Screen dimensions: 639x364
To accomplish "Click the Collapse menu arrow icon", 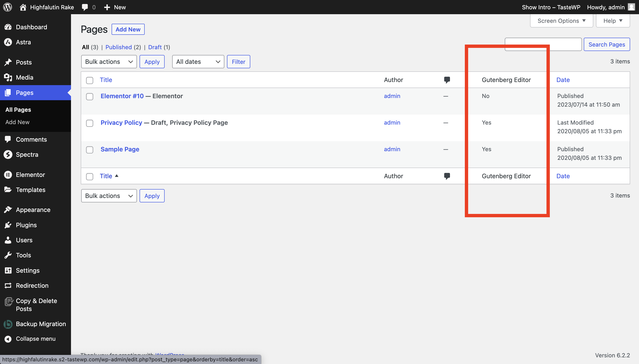I will pyautogui.click(x=8, y=339).
